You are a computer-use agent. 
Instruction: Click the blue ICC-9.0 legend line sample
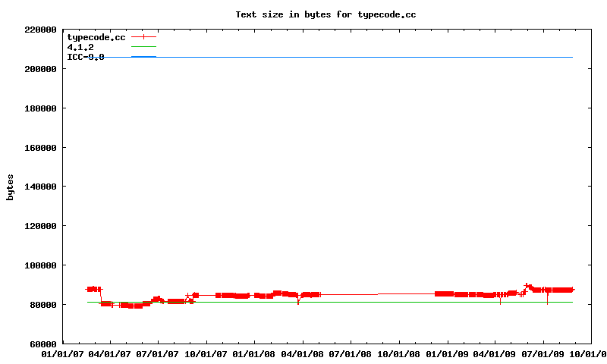(x=143, y=57)
